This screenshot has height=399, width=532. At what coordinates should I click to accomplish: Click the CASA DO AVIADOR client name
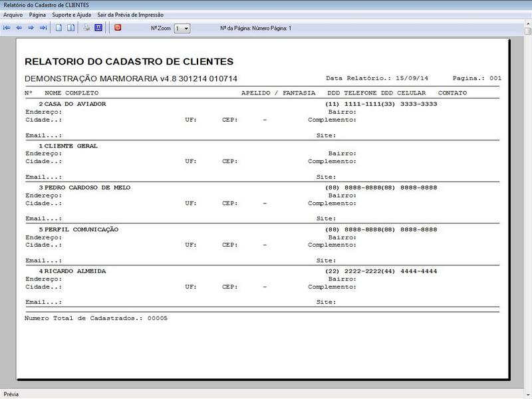tap(75, 104)
